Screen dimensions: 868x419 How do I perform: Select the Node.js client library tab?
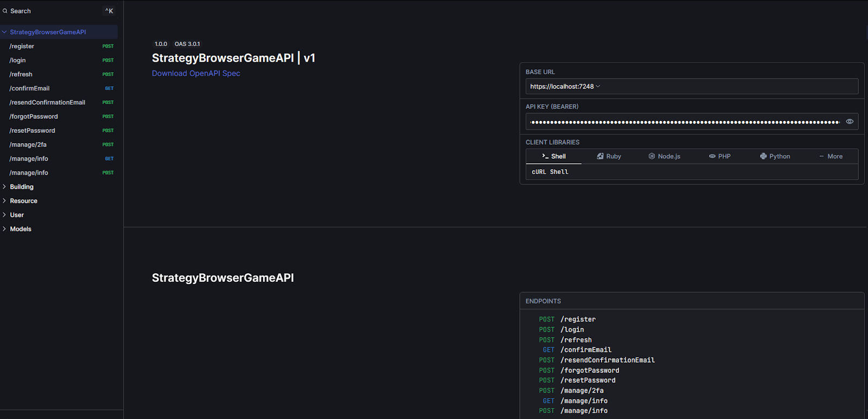pos(664,156)
